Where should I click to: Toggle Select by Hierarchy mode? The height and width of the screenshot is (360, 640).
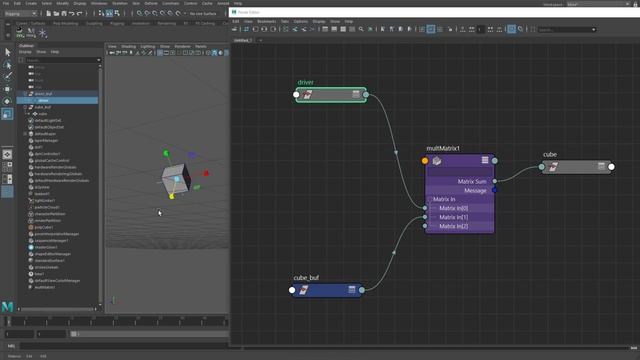click(101, 13)
